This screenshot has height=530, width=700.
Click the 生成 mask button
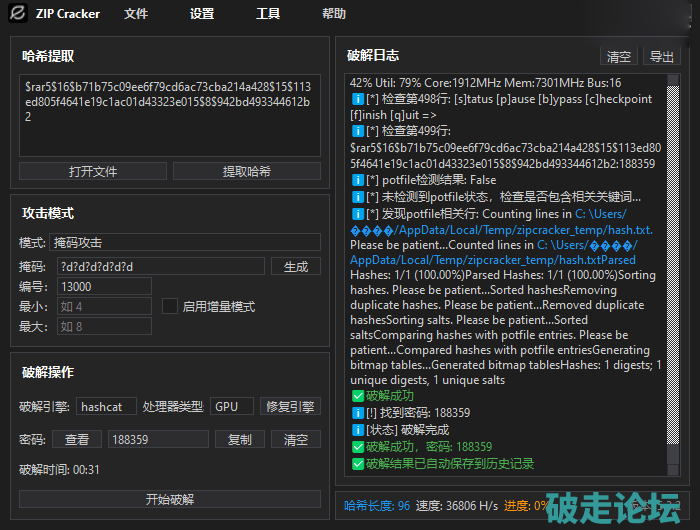(x=296, y=266)
